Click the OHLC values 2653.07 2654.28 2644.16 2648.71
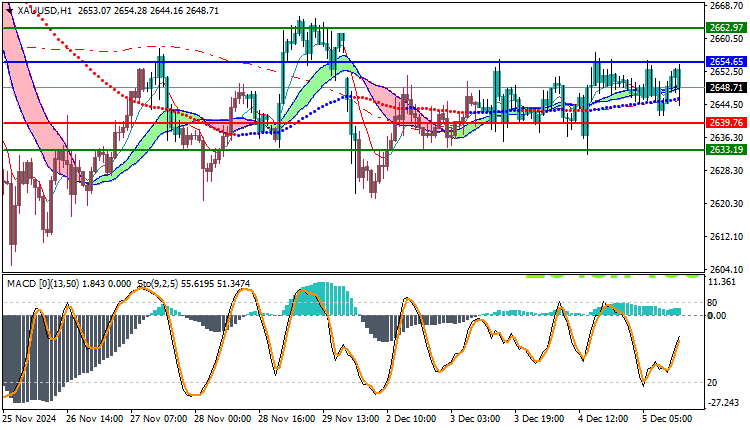Image resolution: width=750 pixels, height=430 pixels. (x=148, y=11)
